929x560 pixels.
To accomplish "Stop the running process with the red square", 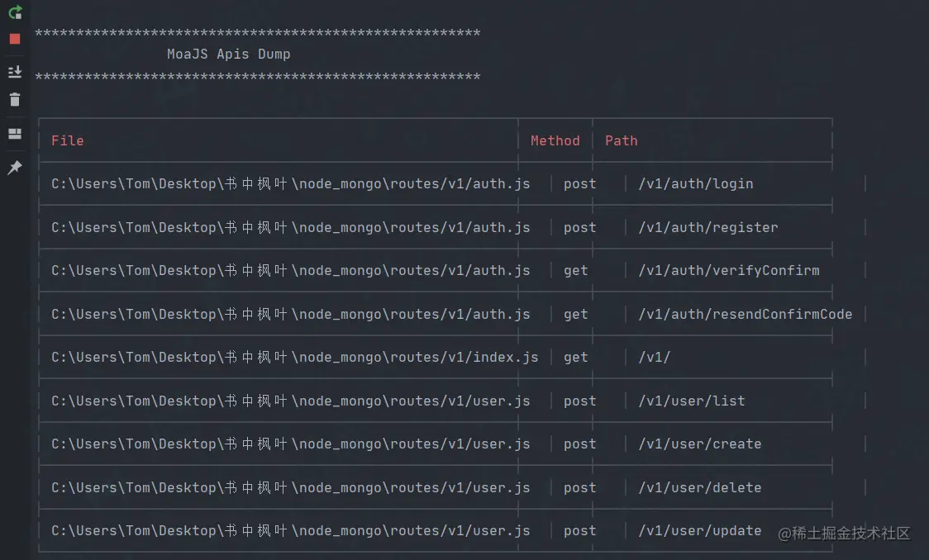I will point(15,39).
